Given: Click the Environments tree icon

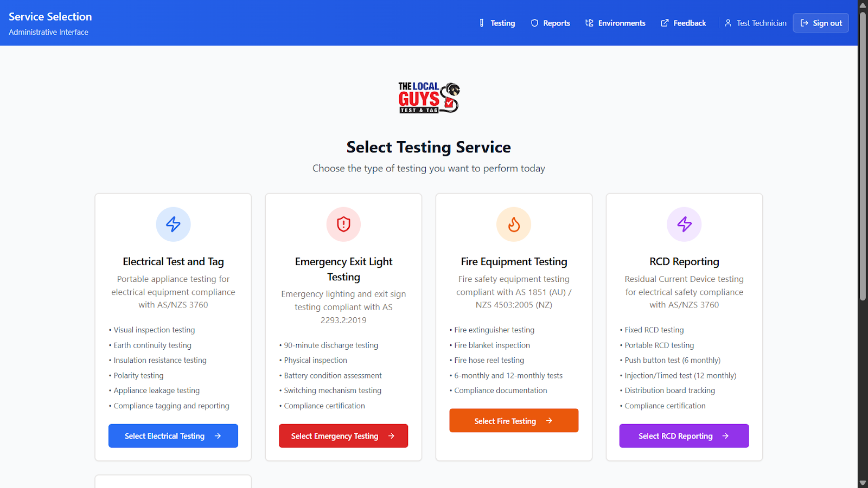Looking at the screenshot, I should click(x=589, y=23).
